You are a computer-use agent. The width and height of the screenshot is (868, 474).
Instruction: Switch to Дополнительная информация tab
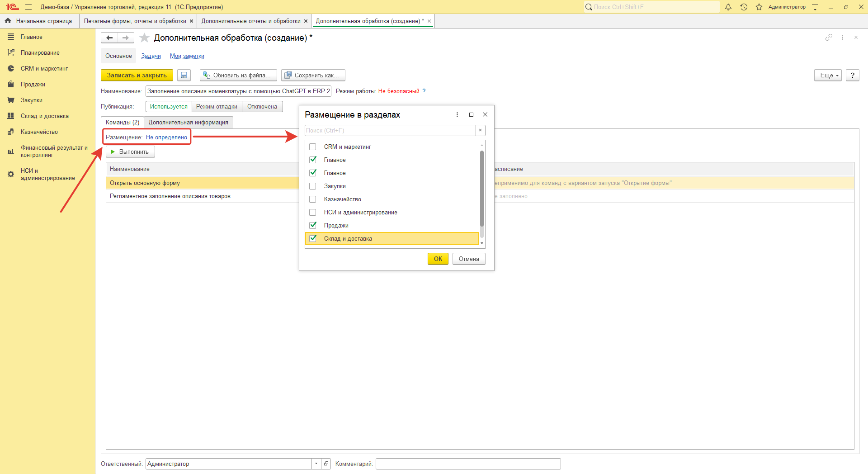(188, 123)
